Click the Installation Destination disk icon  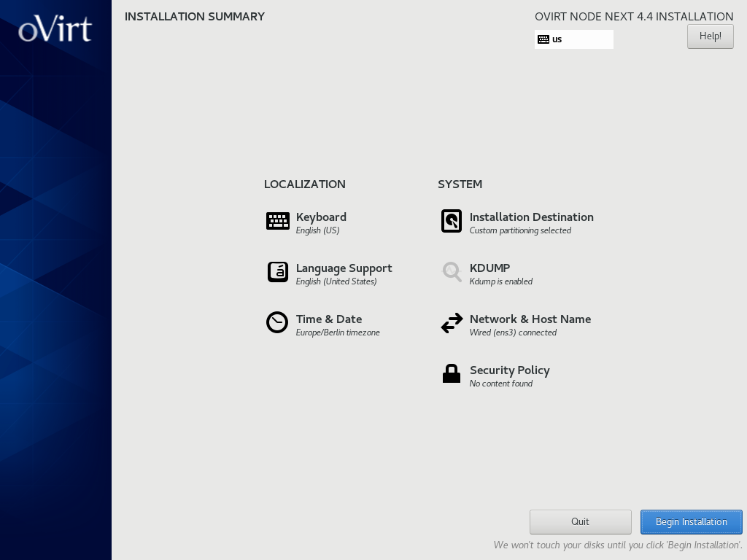click(451, 221)
